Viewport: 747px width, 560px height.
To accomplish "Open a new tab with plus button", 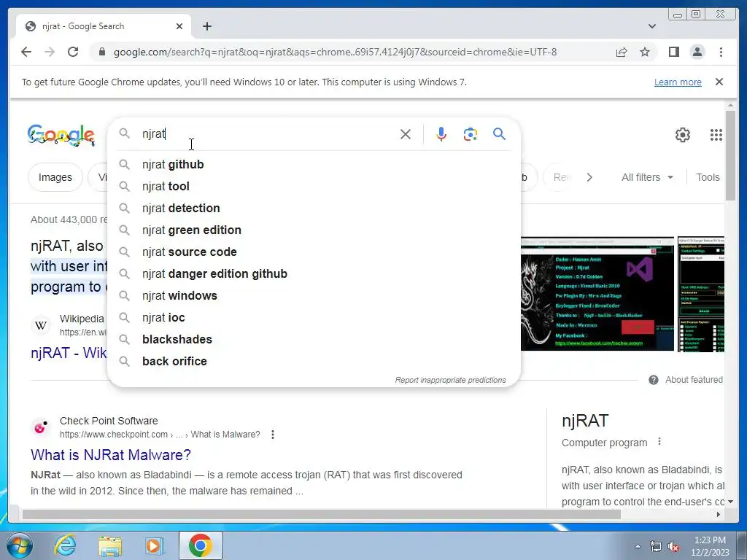I will [206, 26].
